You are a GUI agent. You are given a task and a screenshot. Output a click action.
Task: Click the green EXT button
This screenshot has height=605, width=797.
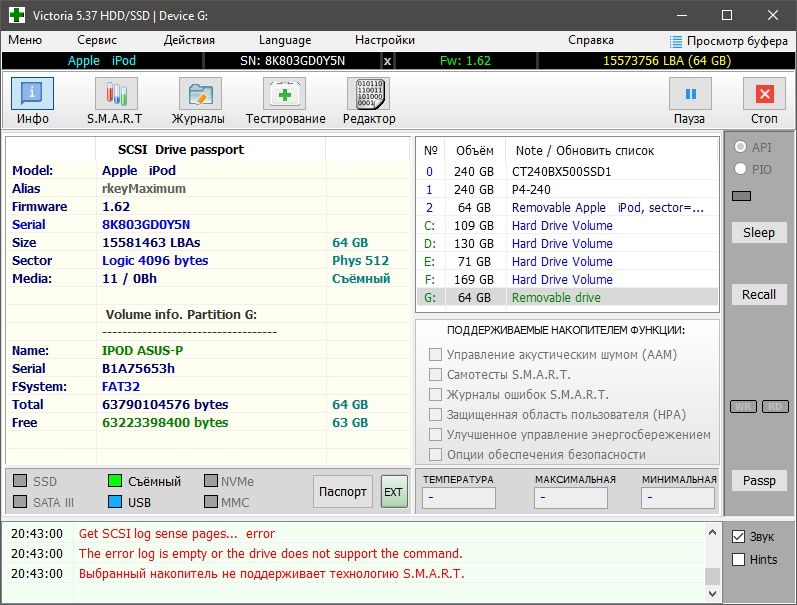pyautogui.click(x=394, y=492)
